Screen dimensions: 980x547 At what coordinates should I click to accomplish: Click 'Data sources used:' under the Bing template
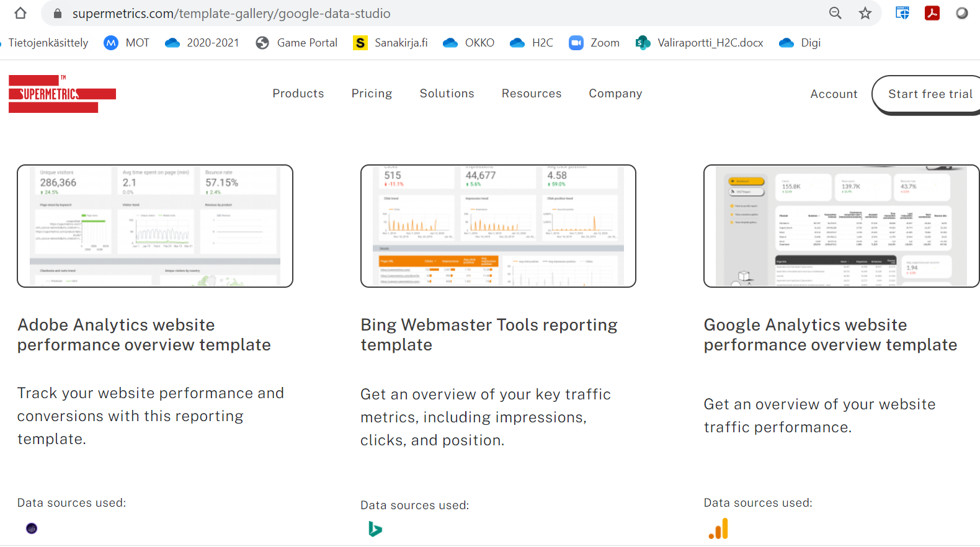click(414, 505)
